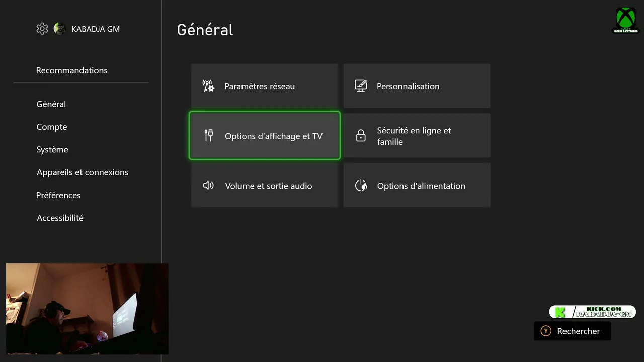
Task: Click the KABADJA GM profile avatar
Action: point(60,29)
